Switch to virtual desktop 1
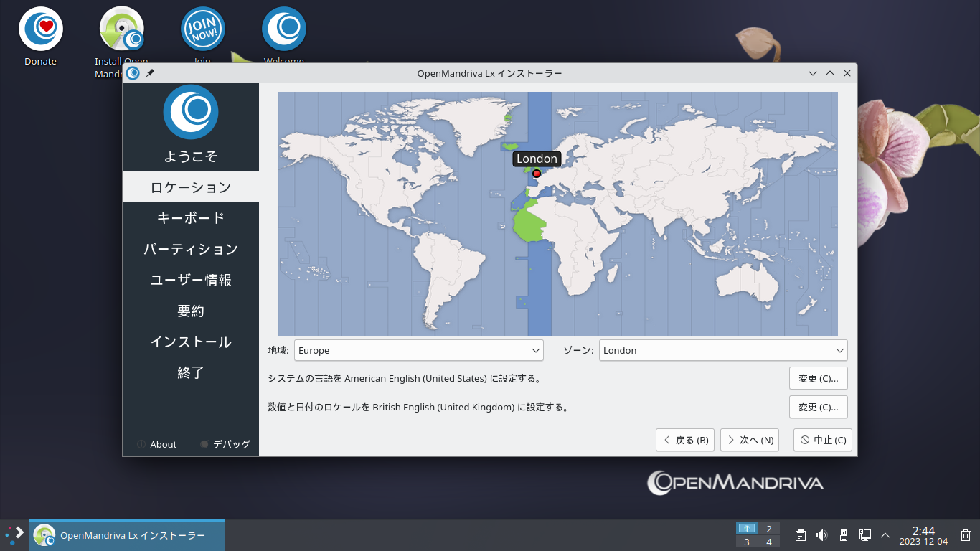Image resolution: width=980 pixels, height=551 pixels. click(747, 529)
